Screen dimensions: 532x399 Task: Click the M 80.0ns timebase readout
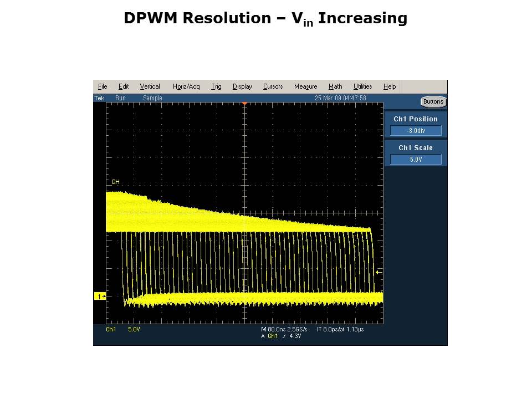click(274, 329)
